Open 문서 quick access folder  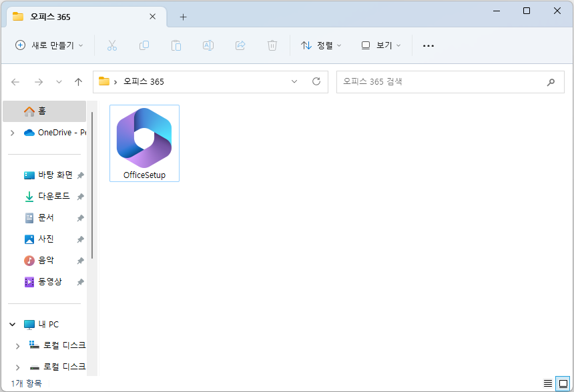[x=39, y=218]
